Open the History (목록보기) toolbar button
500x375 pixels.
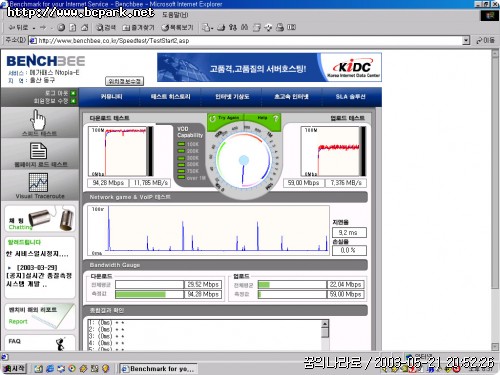pos(177,28)
